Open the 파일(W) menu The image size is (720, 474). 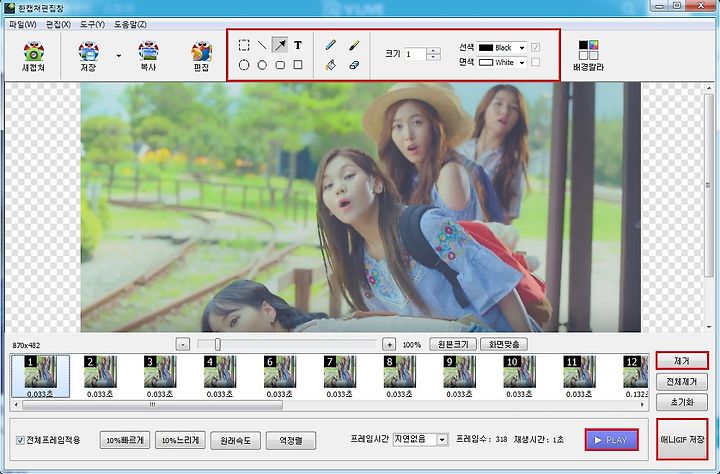[22, 24]
